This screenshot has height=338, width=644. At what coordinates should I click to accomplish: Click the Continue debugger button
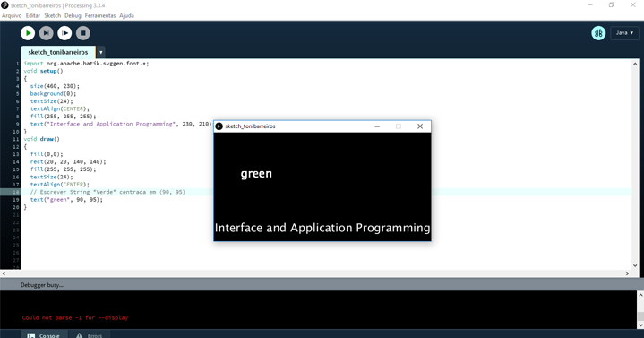pyautogui.click(x=64, y=33)
